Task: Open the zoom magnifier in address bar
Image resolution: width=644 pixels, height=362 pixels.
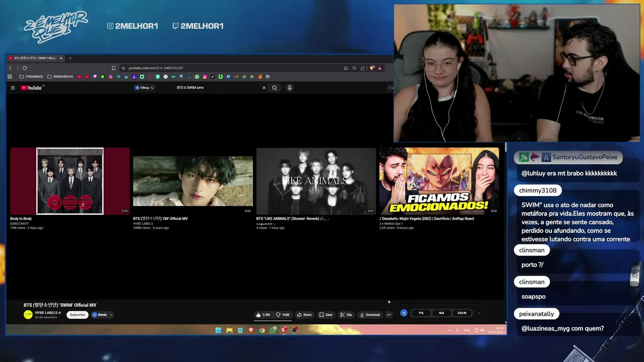Action: coord(354,68)
